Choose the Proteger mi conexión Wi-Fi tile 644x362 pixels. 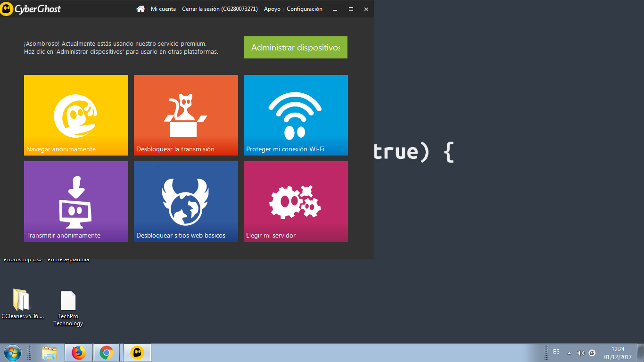pyautogui.click(x=296, y=115)
